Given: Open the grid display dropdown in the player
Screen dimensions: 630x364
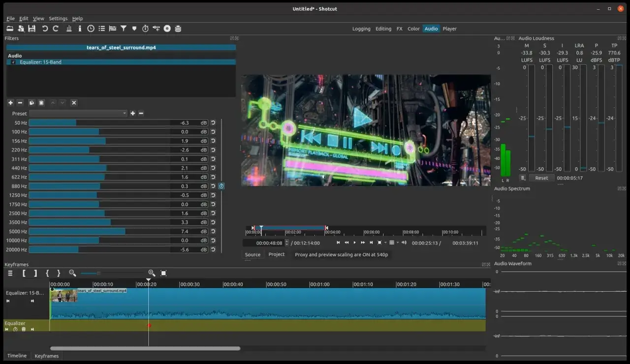Looking at the screenshot, I should pos(398,243).
